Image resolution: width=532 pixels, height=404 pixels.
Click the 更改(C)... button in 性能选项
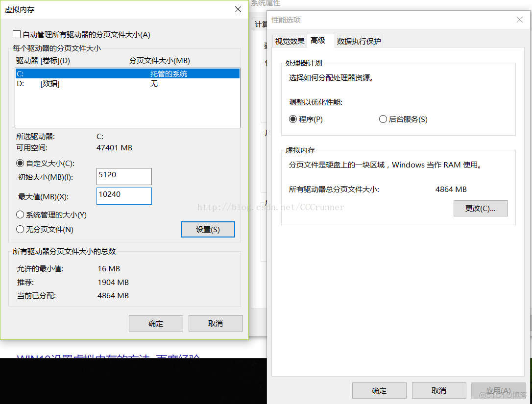[481, 208]
